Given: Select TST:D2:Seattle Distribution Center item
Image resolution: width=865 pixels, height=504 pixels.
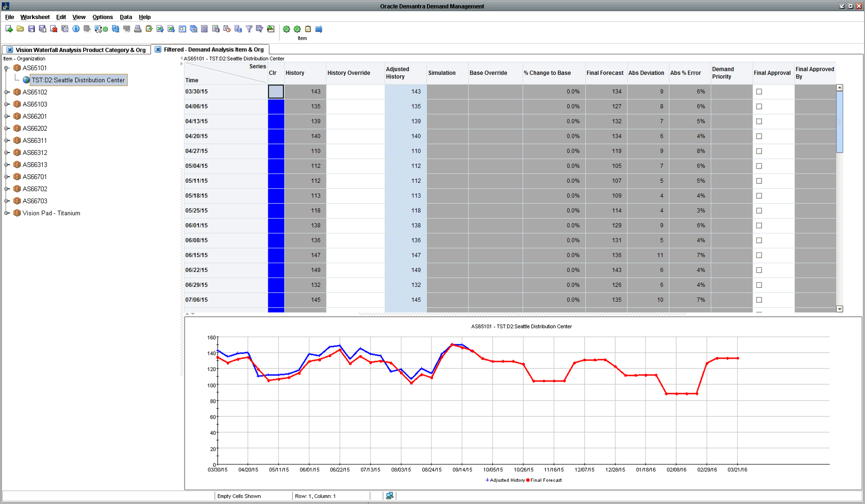Looking at the screenshot, I should coord(78,80).
